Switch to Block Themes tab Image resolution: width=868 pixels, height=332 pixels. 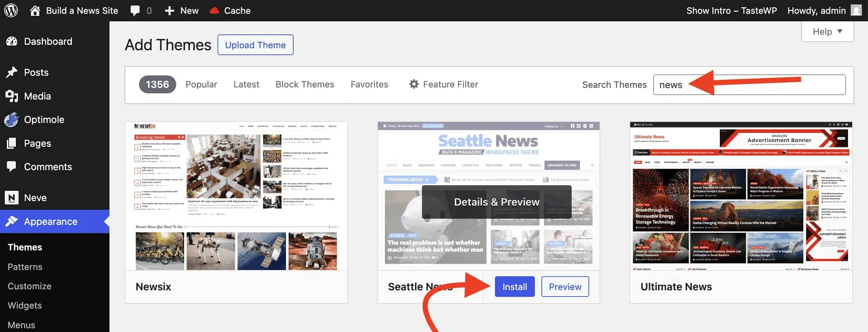305,84
